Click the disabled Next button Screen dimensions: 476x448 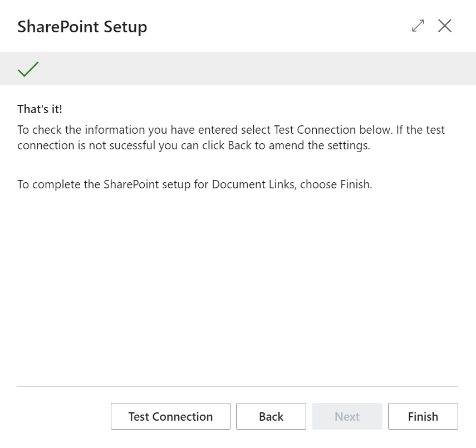pyautogui.click(x=347, y=416)
